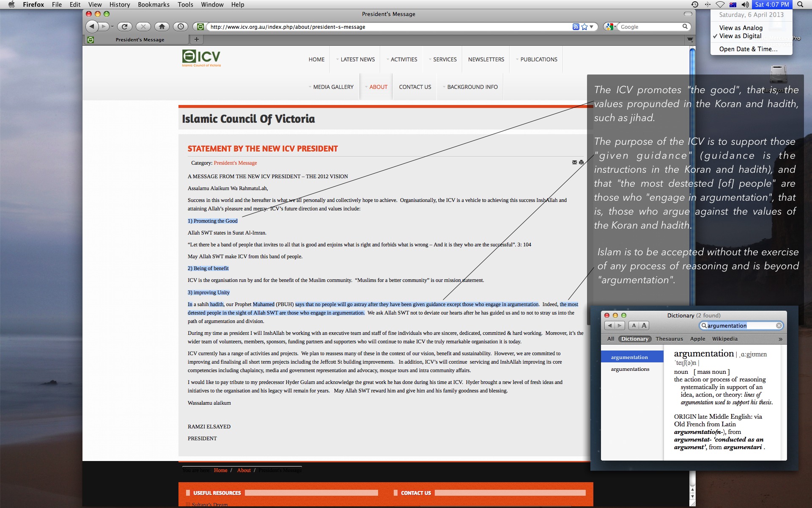Click the Firefox Forward button
The width and height of the screenshot is (812, 508).
click(104, 27)
